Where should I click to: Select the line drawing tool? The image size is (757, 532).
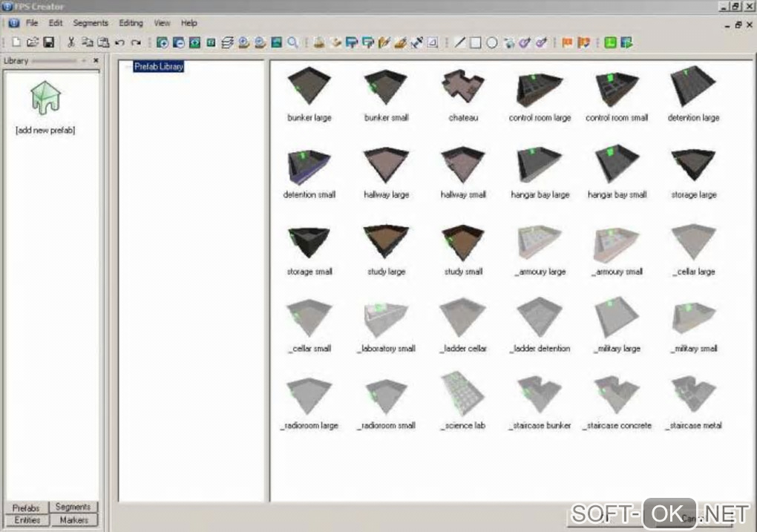click(x=459, y=42)
